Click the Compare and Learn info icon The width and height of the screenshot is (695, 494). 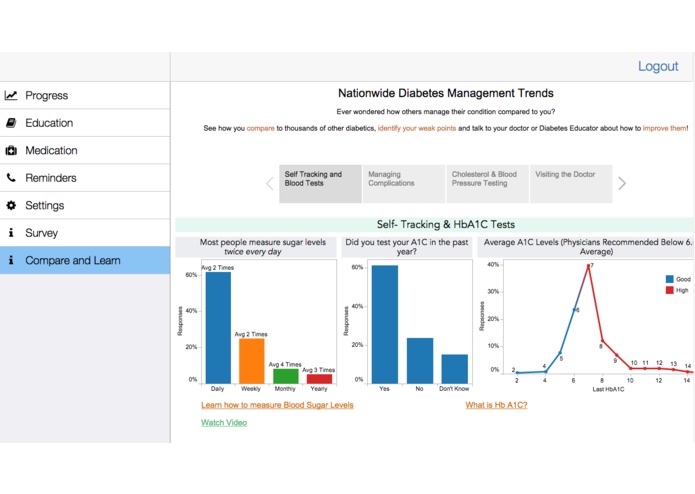coord(11,260)
